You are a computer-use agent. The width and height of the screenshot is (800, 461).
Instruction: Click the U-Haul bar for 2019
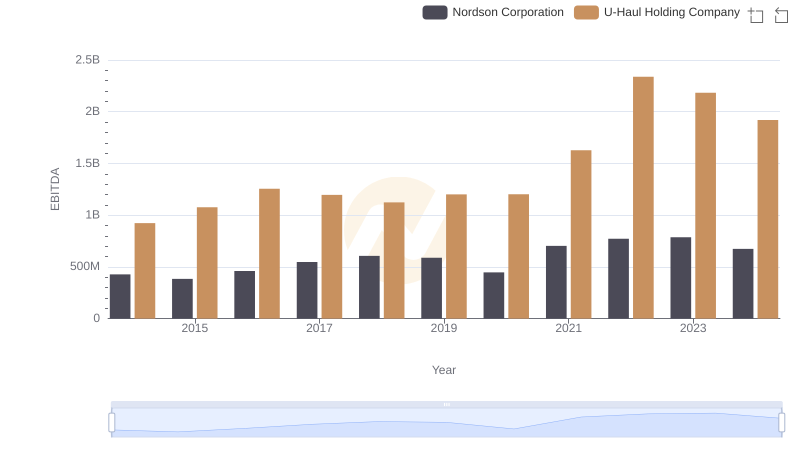coord(456,256)
